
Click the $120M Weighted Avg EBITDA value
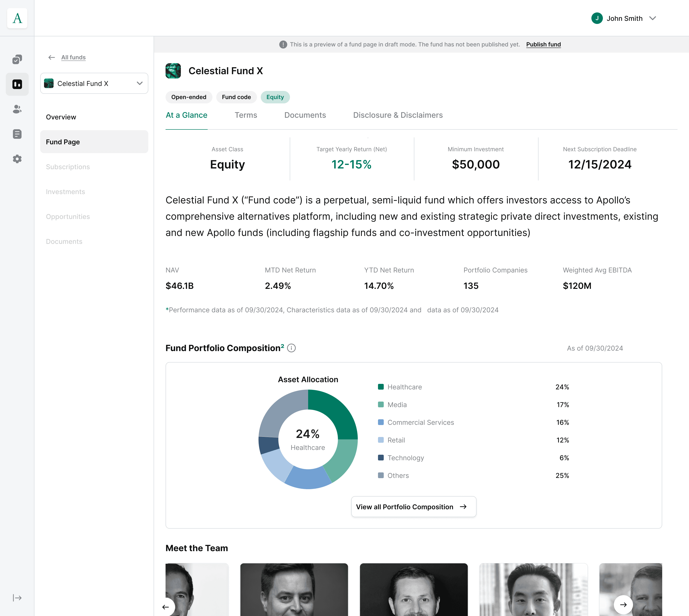577,286
